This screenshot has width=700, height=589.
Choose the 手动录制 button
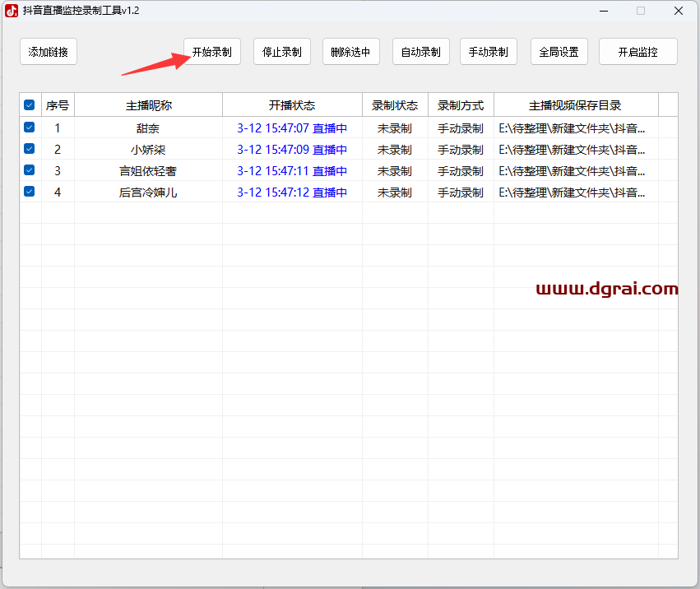[489, 52]
